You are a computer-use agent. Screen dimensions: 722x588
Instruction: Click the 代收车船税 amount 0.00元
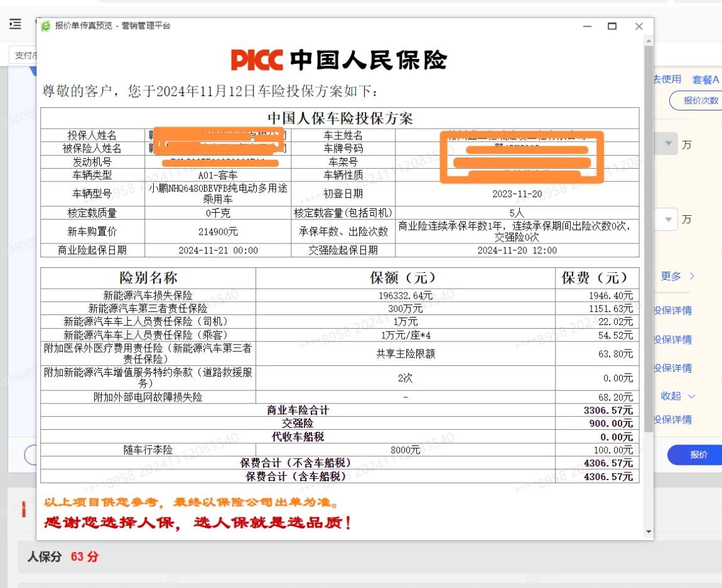(x=617, y=437)
